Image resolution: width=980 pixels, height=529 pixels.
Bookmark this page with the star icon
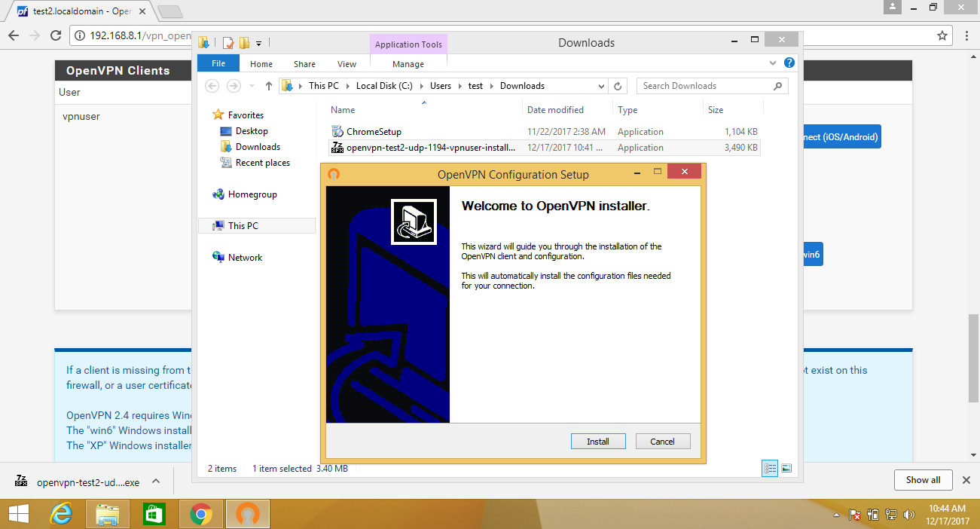pyautogui.click(x=942, y=35)
